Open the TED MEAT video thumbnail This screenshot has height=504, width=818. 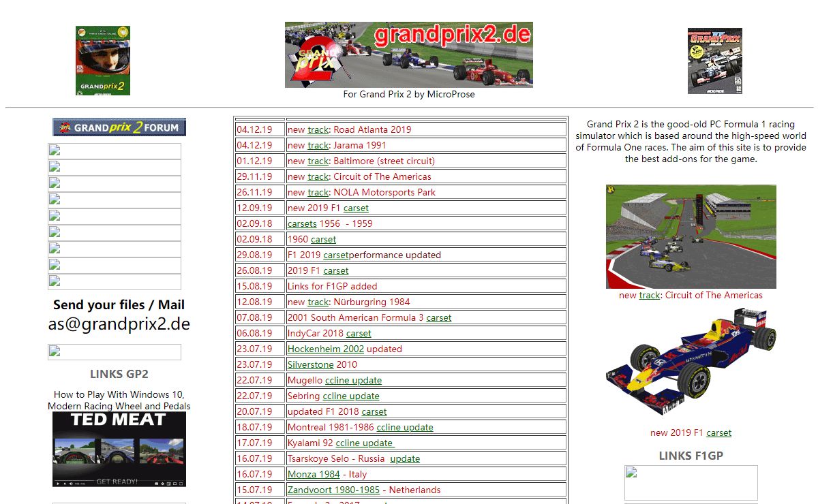point(119,449)
